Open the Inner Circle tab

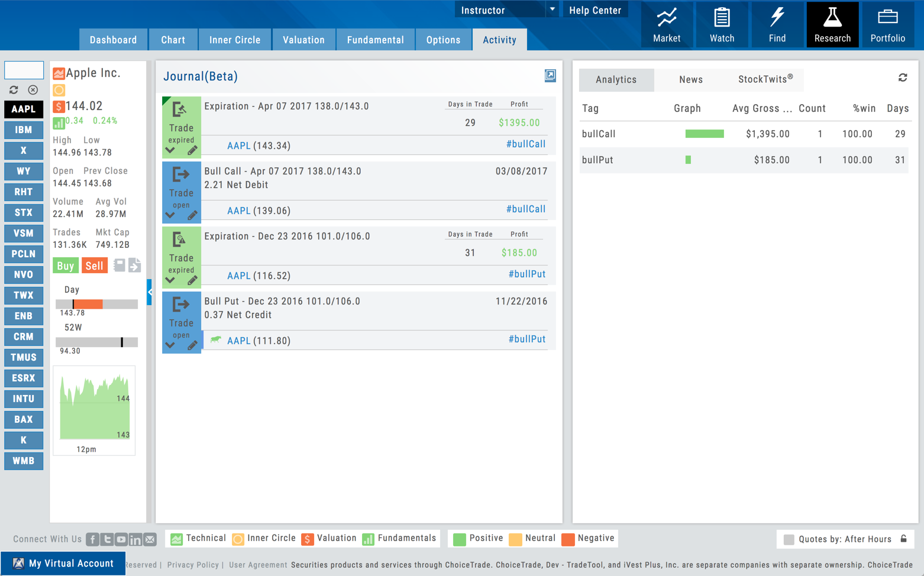(235, 40)
